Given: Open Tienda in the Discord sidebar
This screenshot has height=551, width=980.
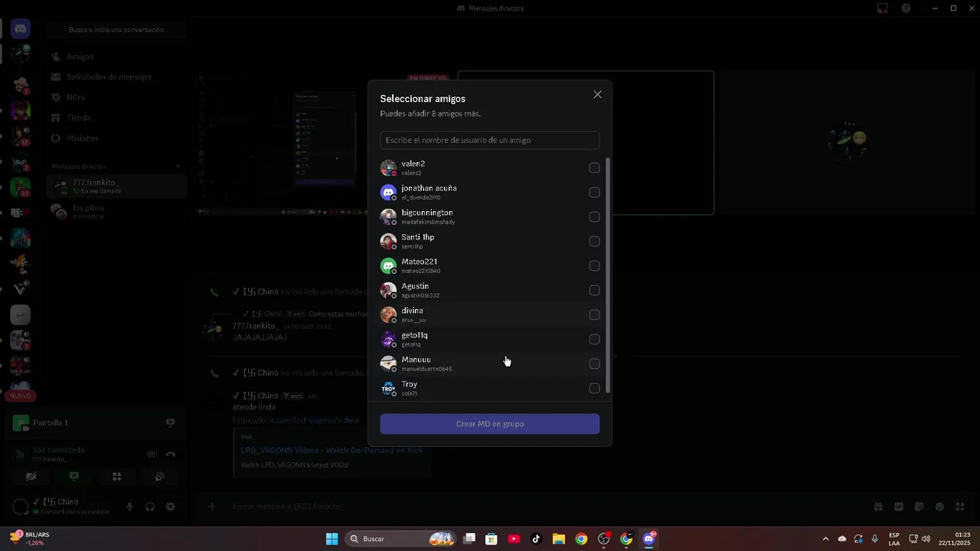Looking at the screenshot, I should (116, 118).
